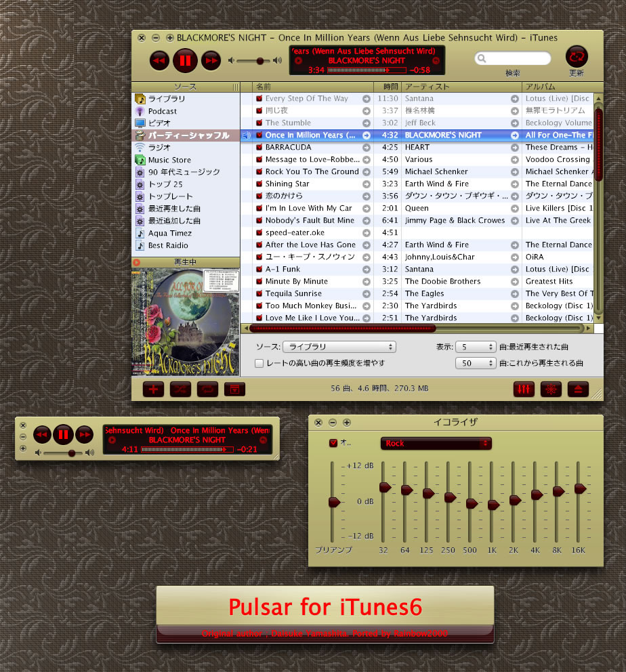Sort tracks by the 時間 column header
The height and width of the screenshot is (672, 626).
point(388,87)
